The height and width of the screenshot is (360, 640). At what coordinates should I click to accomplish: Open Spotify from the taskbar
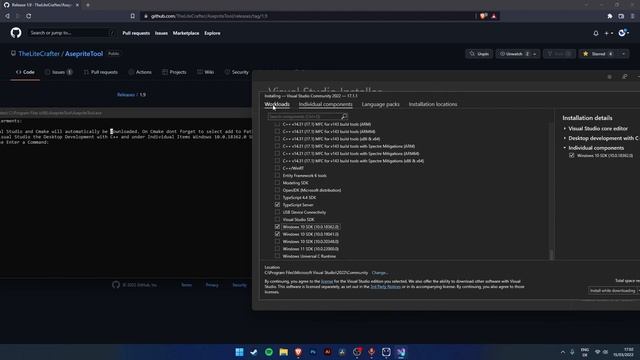pos(269,352)
